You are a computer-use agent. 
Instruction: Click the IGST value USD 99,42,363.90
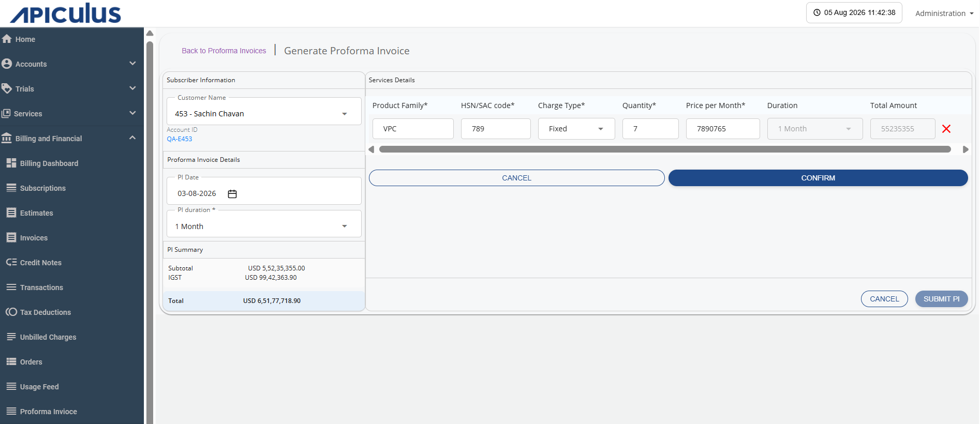point(271,278)
